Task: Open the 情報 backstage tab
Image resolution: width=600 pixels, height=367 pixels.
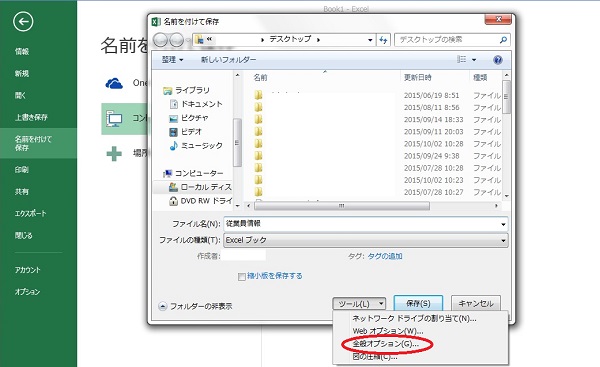Action: 22,51
